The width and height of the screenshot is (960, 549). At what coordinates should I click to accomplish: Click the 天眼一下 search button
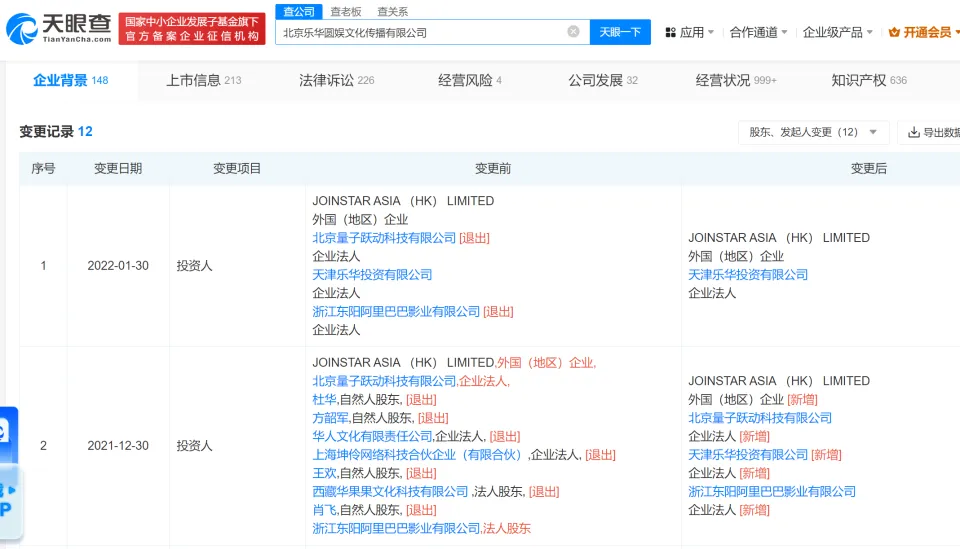coord(620,32)
